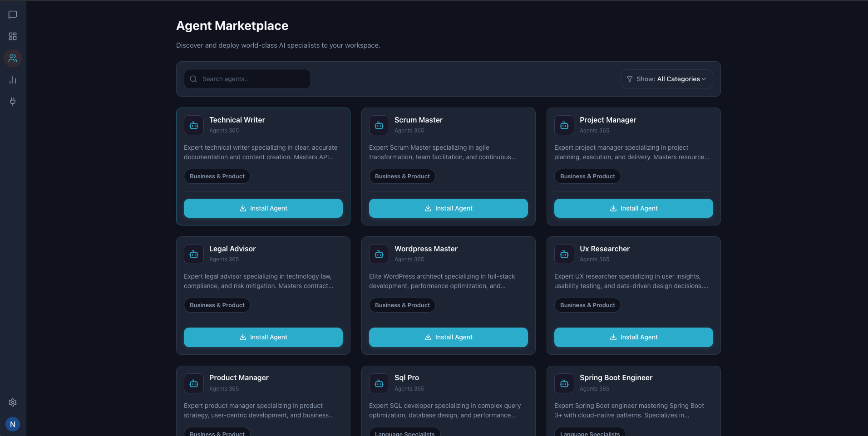Select the Agents sidebar icon
Viewport: 868px width, 436px height.
click(x=13, y=58)
